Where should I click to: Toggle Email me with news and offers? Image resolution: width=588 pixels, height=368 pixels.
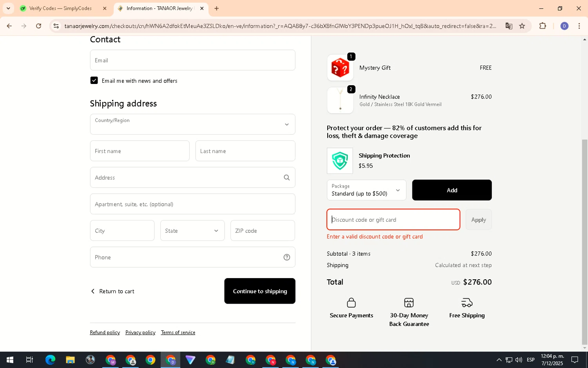pyautogui.click(x=94, y=80)
